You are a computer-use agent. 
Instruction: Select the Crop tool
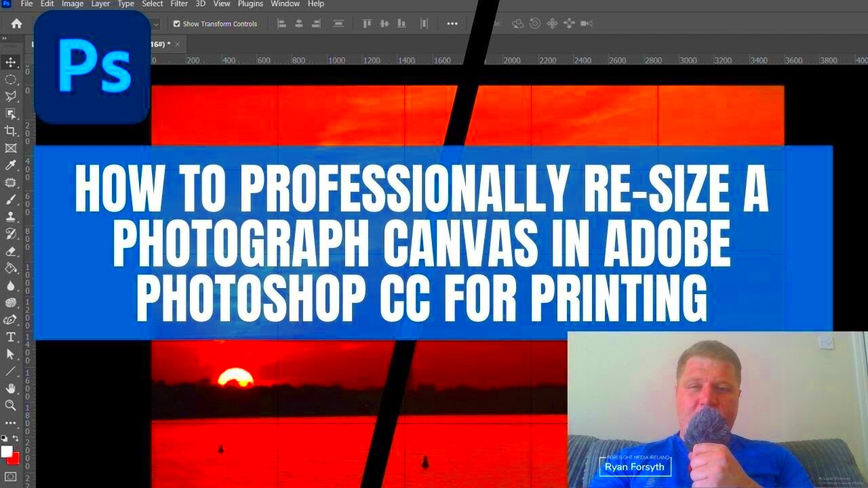[x=11, y=131]
